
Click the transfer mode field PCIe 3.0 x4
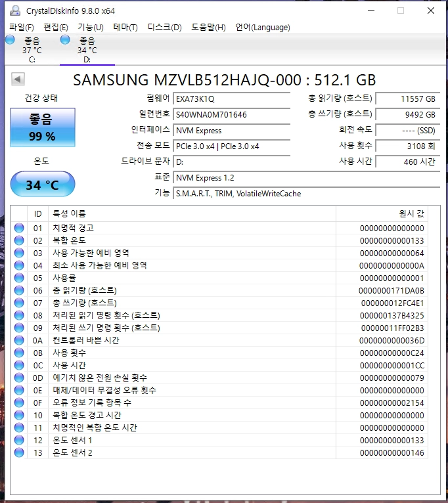pyautogui.click(x=232, y=146)
